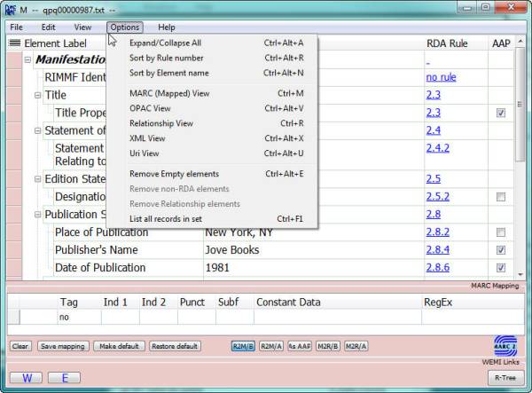Open the W WEMI link button
The image size is (532, 393).
click(x=26, y=378)
